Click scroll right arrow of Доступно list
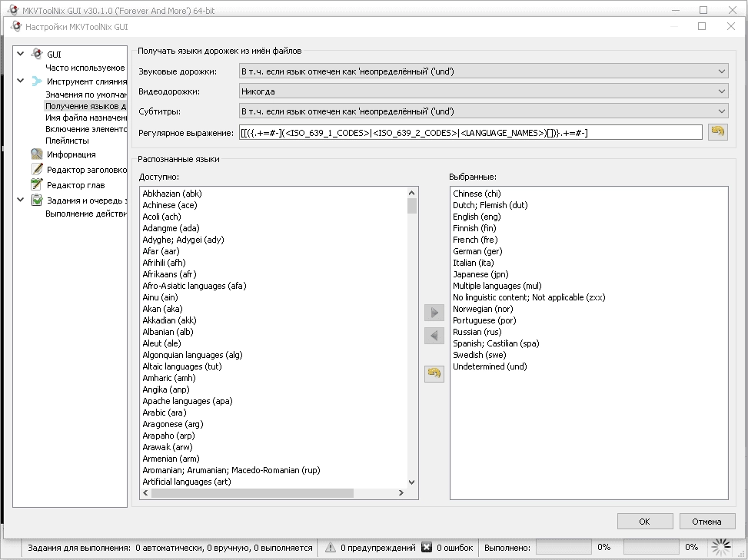 tap(401, 493)
